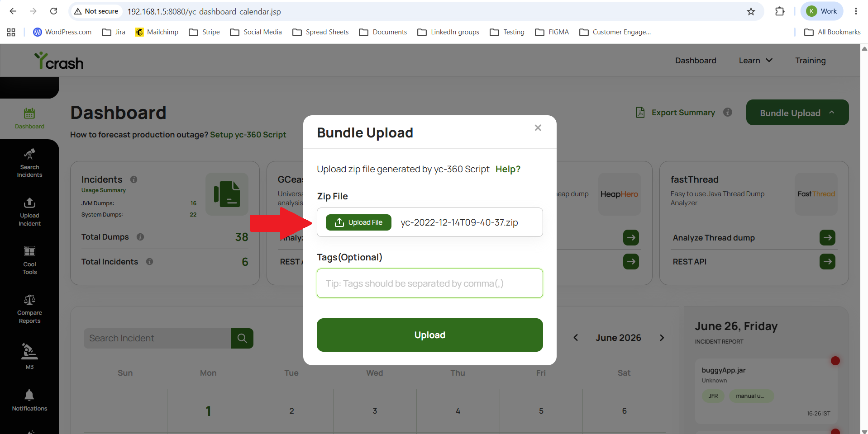Open Compare Reports sidebar icon

pyautogui.click(x=29, y=309)
